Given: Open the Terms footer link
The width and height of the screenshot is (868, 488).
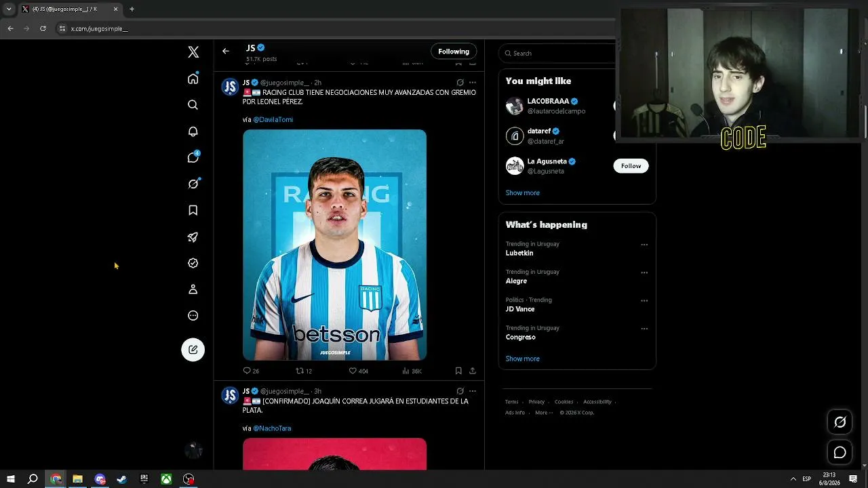Looking at the screenshot, I should (512, 402).
